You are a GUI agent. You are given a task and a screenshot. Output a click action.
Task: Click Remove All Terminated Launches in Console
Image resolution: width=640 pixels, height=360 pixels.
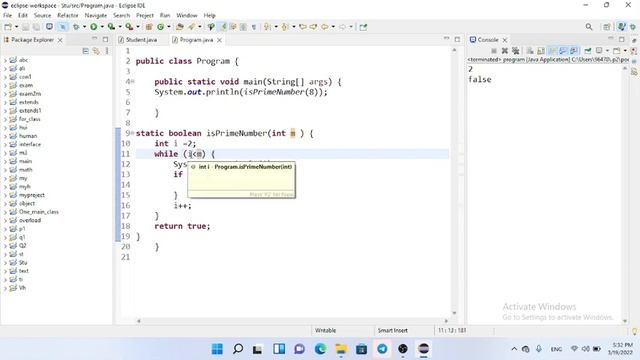[x=516, y=51]
